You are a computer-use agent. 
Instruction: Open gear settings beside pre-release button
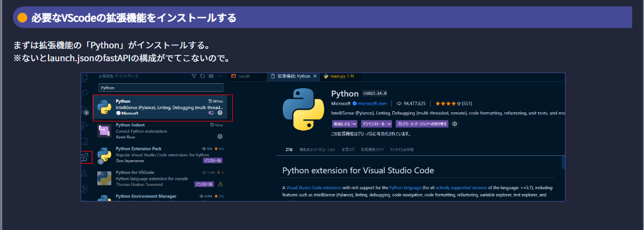coord(455,124)
